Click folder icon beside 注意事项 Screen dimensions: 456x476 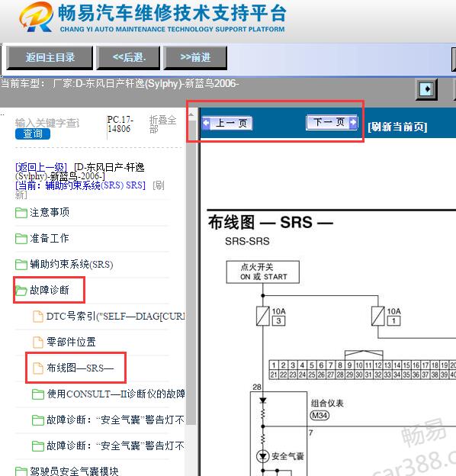(21, 213)
